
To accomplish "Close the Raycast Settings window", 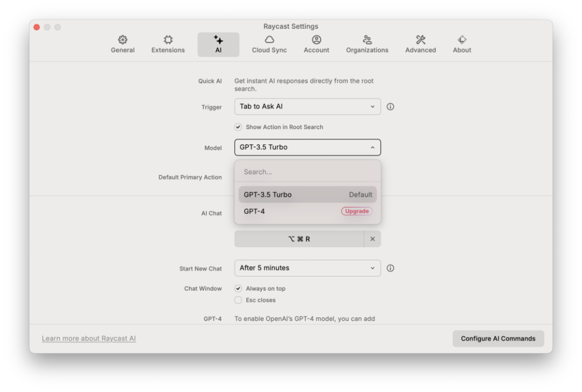I will click(x=37, y=27).
